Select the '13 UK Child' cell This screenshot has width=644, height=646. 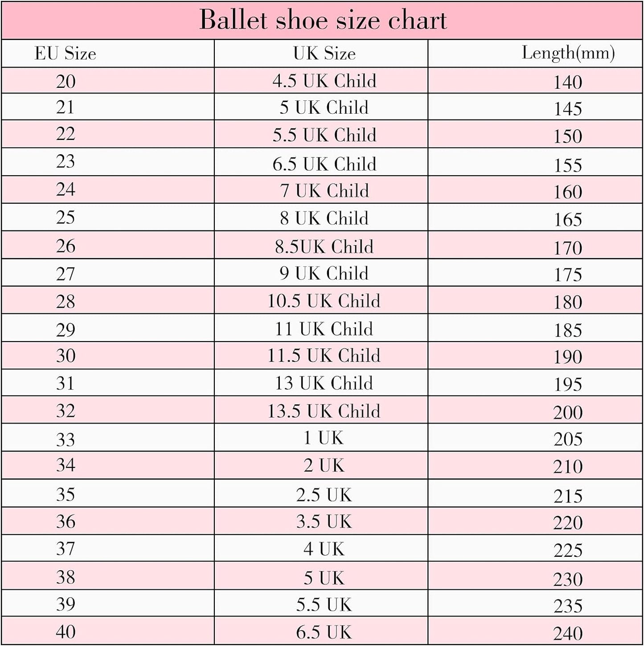point(324,383)
